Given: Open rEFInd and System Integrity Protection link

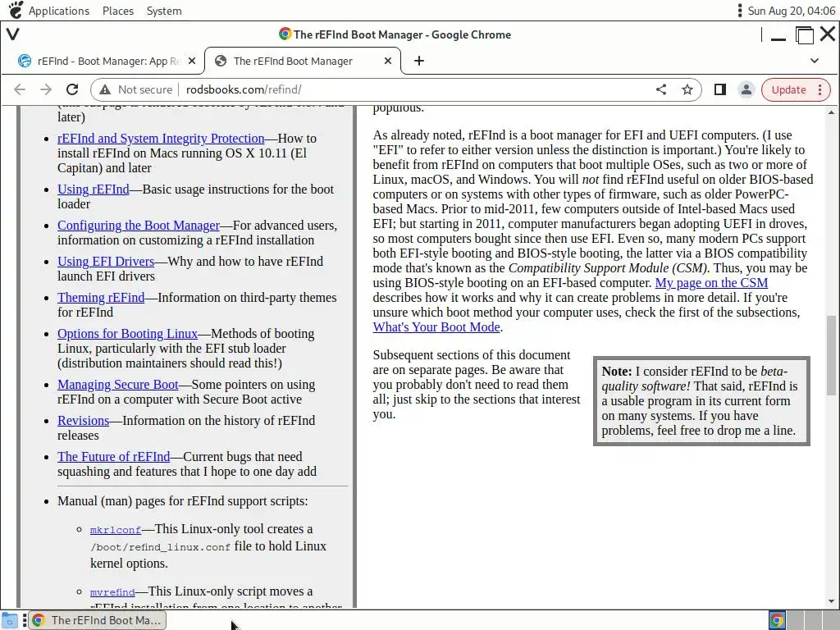Looking at the screenshot, I should [161, 138].
